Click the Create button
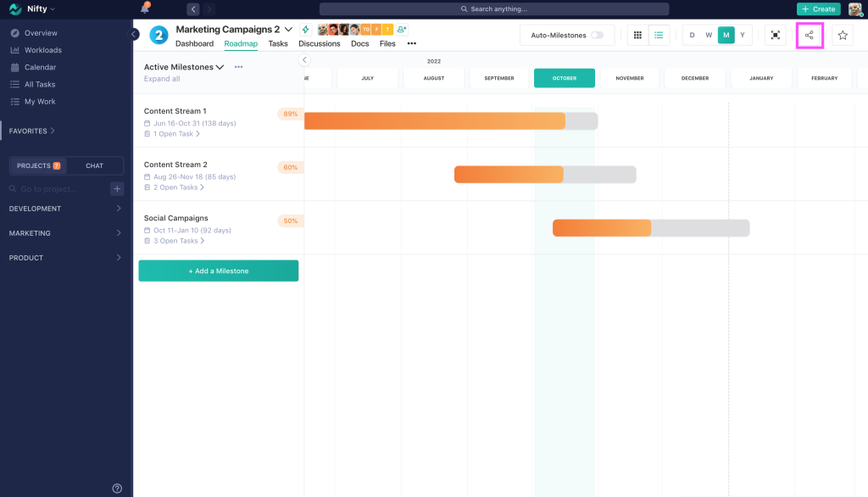The height and width of the screenshot is (497, 868). click(x=818, y=9)
